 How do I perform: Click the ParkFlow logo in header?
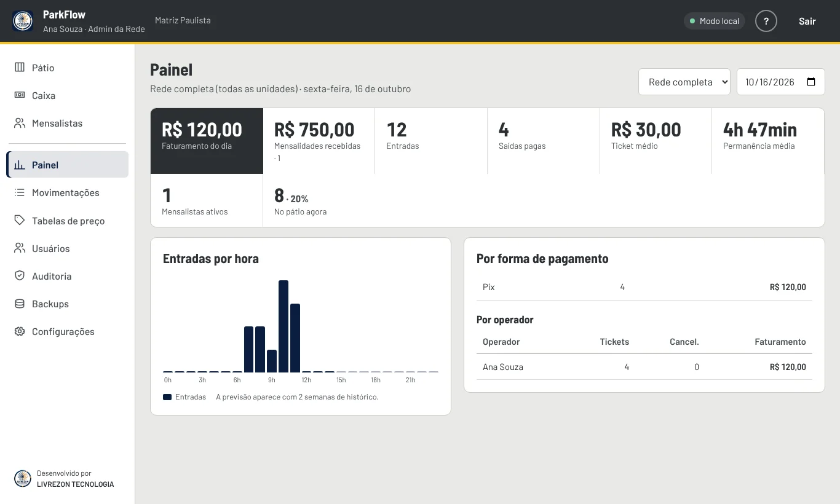coord(23,21)
